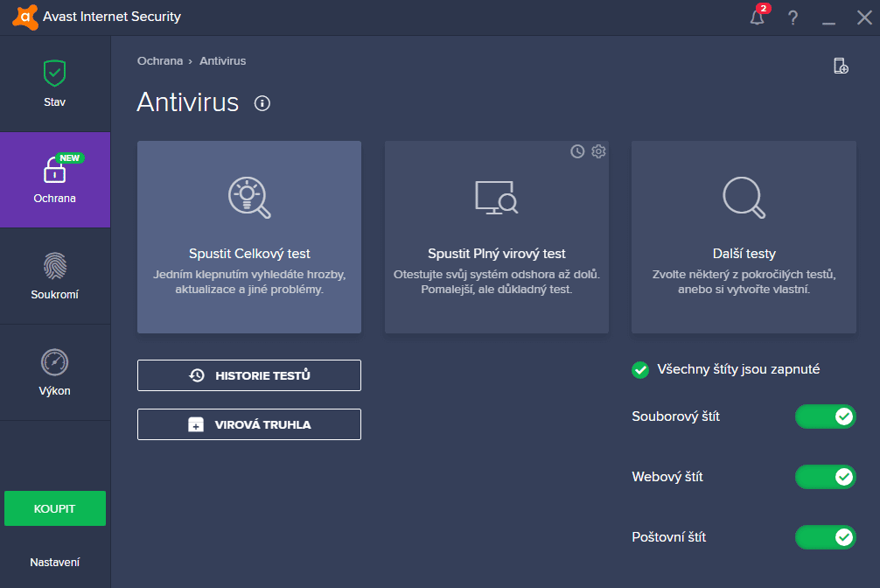The width and height of the screenshot is (880, 588).
Task: Go to Ochrana breadcrumb link
Action: [160, 60]
